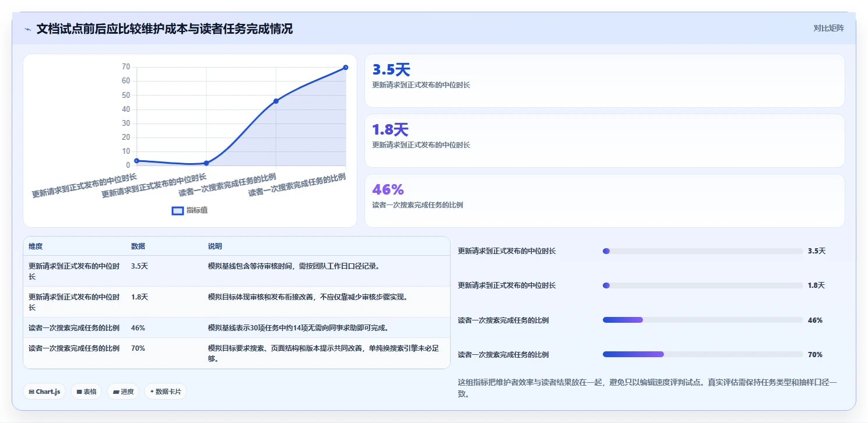Click the 70% value beside the progress bar
The width and height of the screenshot is (868, 423).
(815, 354)
